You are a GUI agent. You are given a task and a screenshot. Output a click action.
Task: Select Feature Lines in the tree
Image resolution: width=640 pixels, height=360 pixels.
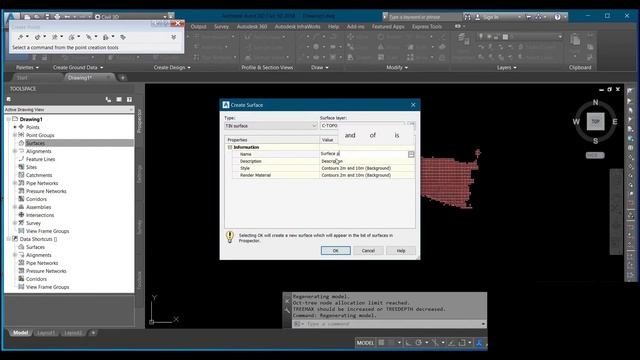(40, 159)
